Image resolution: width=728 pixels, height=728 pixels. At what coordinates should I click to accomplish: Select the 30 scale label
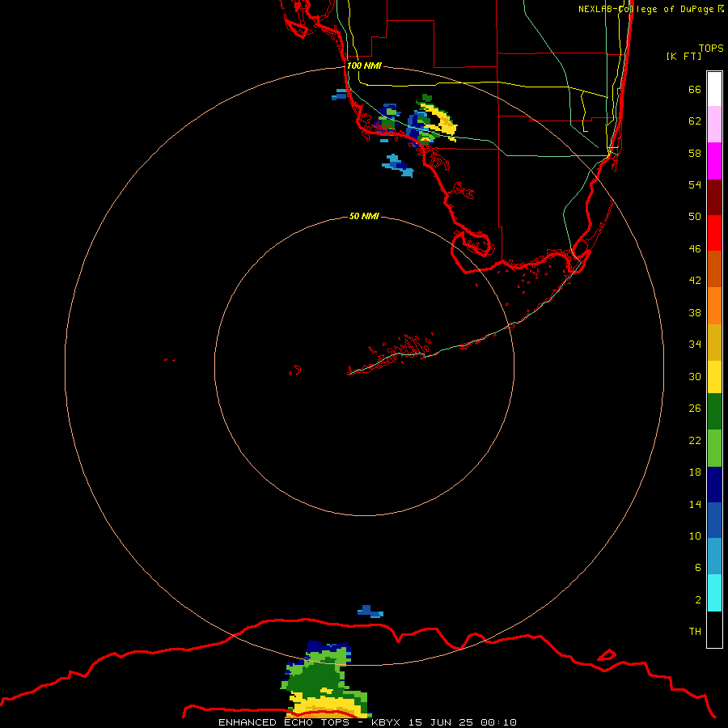[x=695, y=376]
